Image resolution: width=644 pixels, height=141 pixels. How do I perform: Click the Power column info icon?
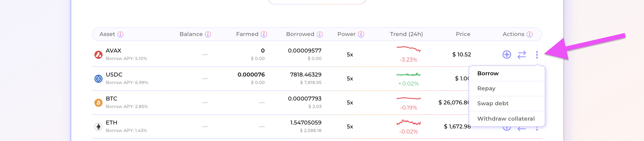tap(361, 34)
